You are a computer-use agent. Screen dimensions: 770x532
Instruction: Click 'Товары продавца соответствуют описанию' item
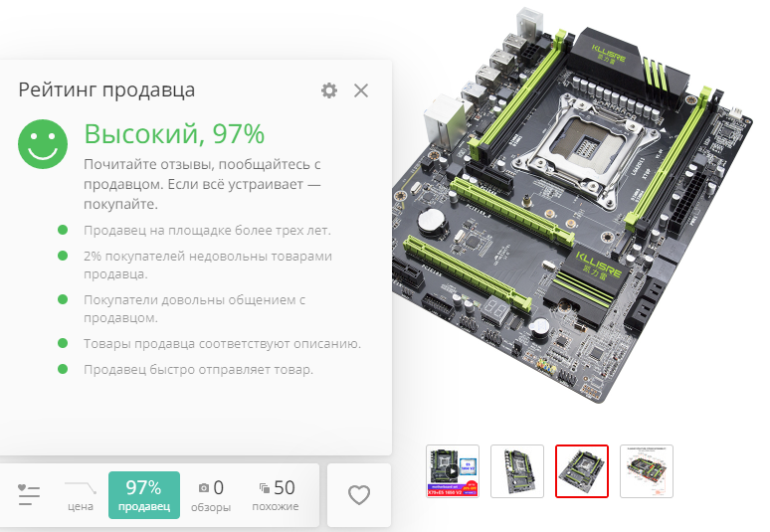[x=222, y=343]
